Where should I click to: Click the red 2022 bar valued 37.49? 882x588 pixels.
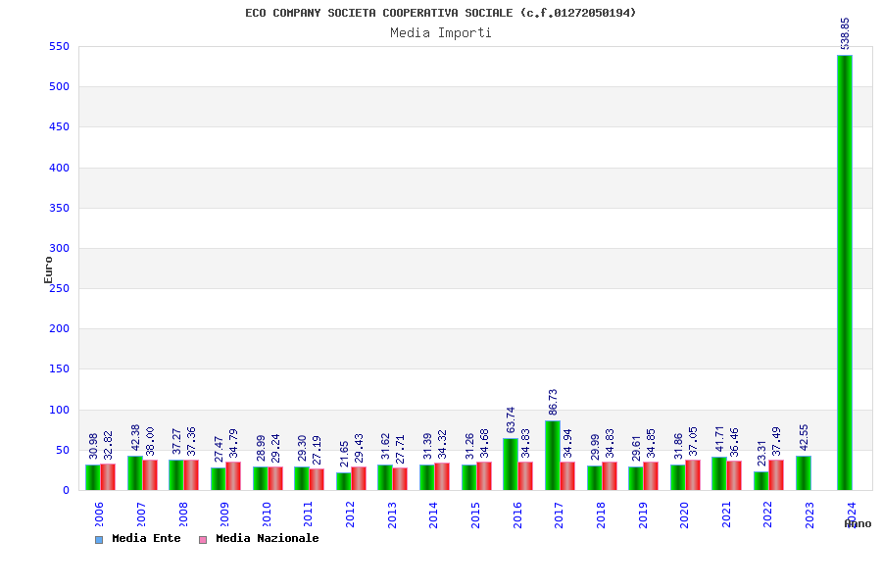click(x=776, y=475)
